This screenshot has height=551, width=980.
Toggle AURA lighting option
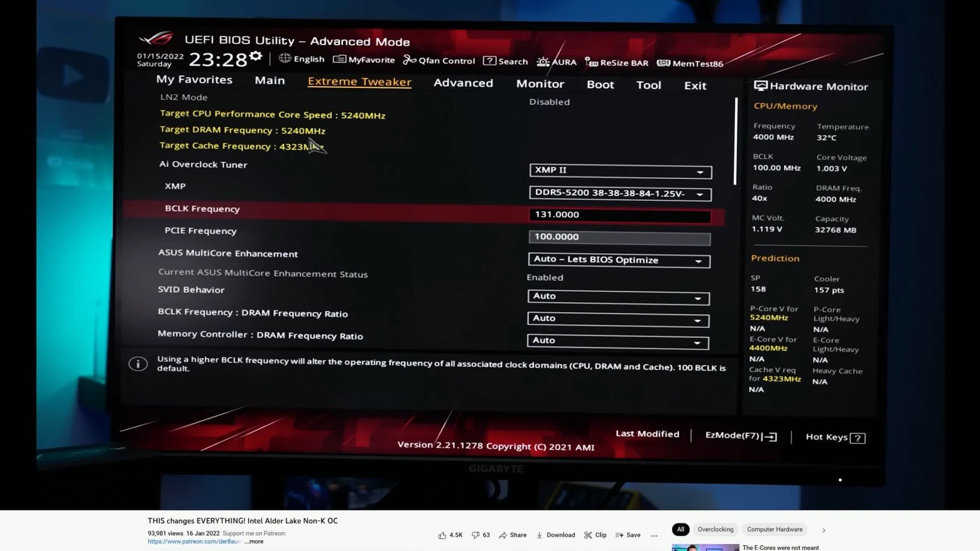tap(557, 62)
